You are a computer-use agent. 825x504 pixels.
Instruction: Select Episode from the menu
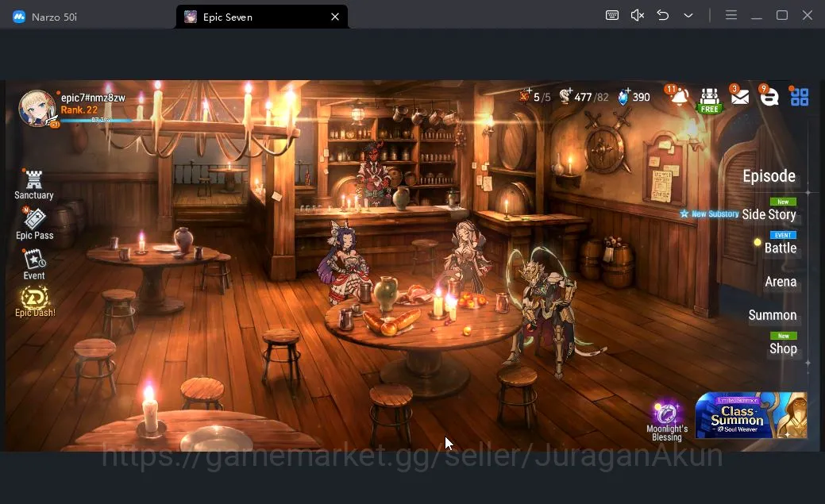[x=769, y=175]
